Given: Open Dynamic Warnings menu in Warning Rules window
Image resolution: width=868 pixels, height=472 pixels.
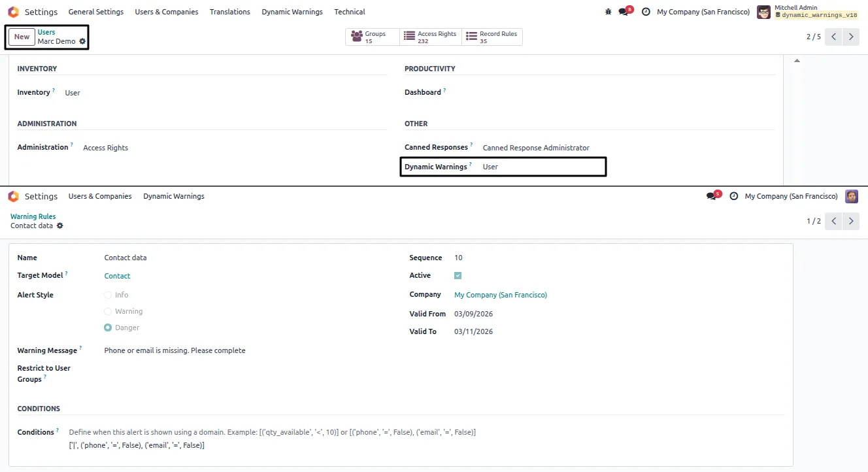Looking at the screenshot, I should [174, 196].
